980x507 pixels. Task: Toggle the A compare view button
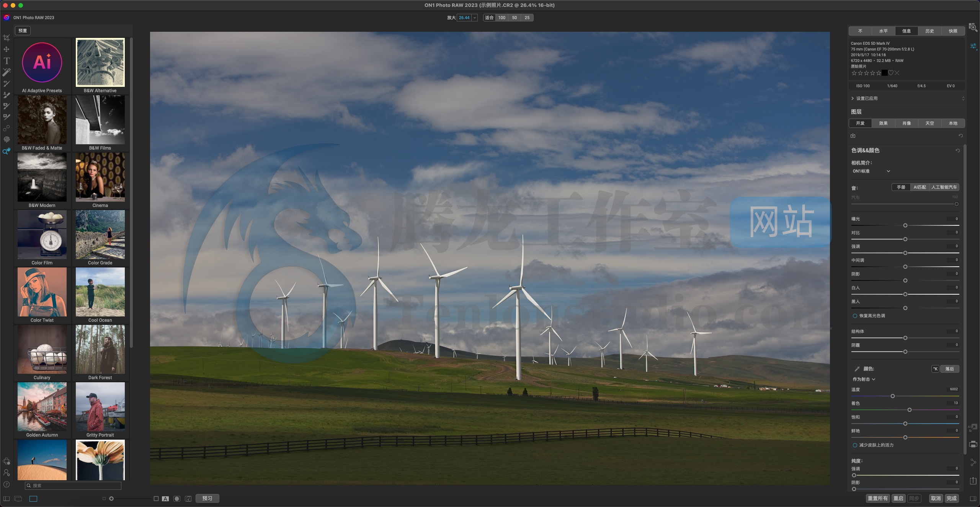click(x=165, y=499)
